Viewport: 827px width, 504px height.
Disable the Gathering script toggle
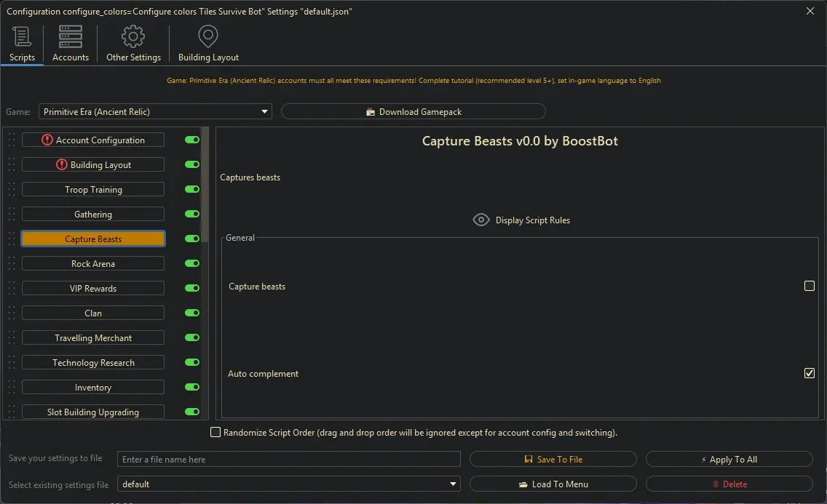click(x=192, y=214)
